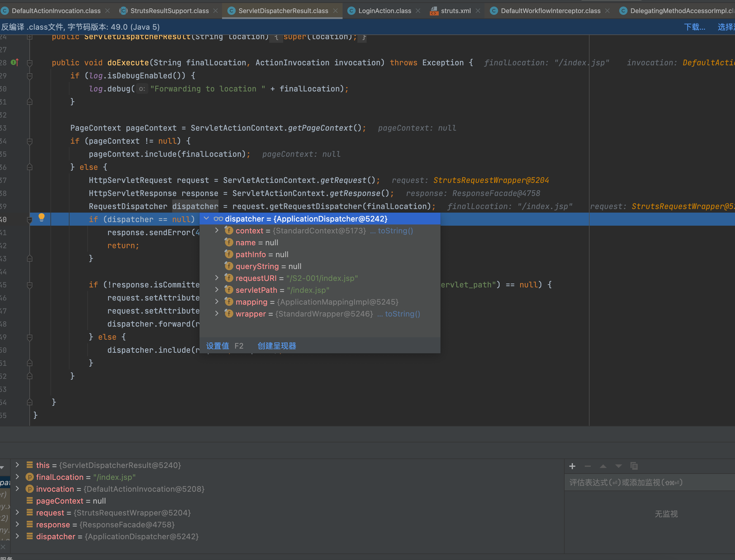Open the struts.xml tab
Screen dimensions: 735x560
pyautogui.click(x=455, y=11)
